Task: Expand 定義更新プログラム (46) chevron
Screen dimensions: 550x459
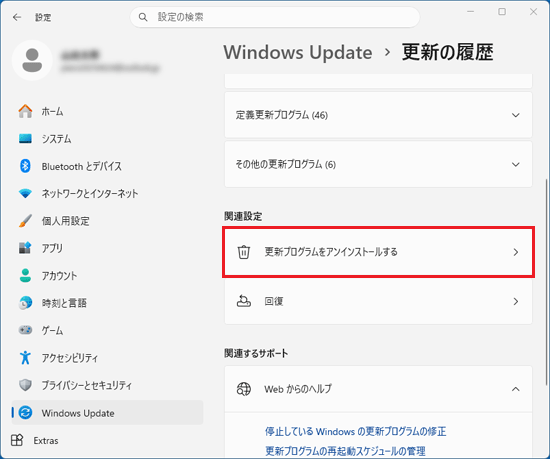Action: 515,115
